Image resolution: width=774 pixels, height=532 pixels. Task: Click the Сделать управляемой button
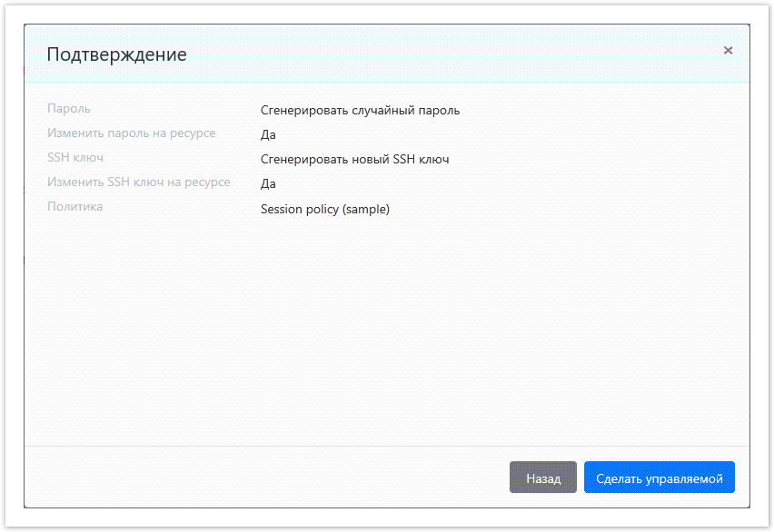(x=659, y=478)
